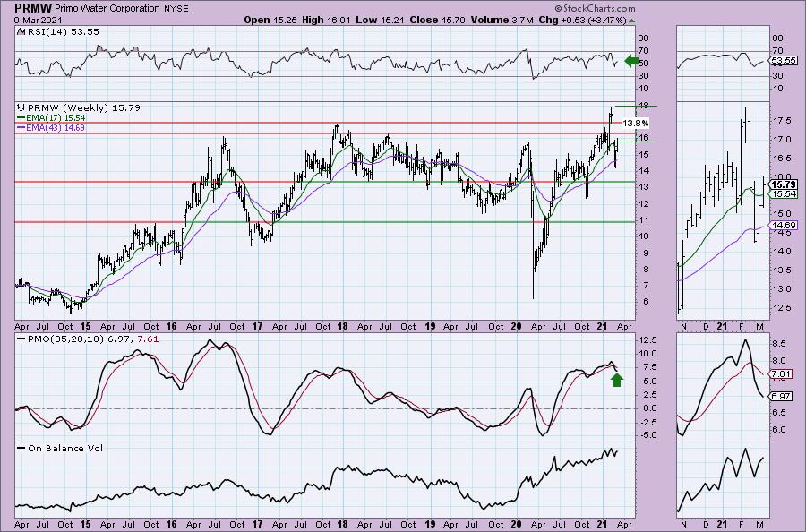Select the High 16.01 value
This screenshot has width=806, height=532.
(x=326, y=20)
